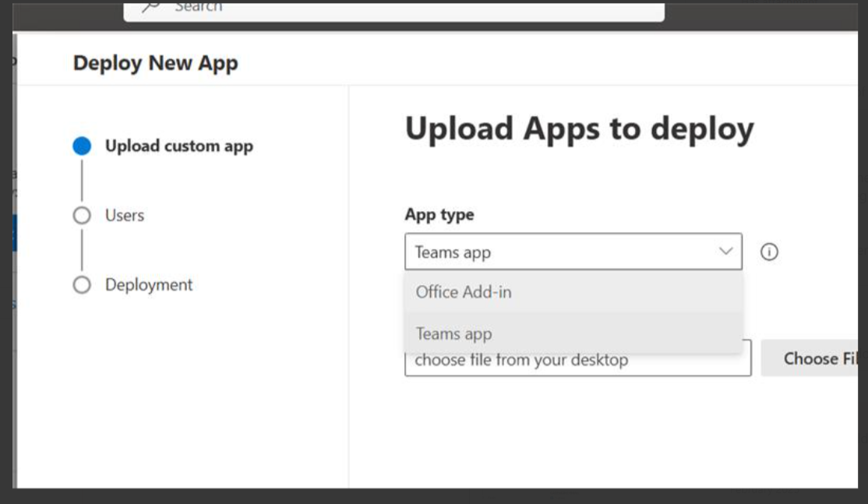
Task: Click the App type combo box
Action: click(x=573, y=252)
